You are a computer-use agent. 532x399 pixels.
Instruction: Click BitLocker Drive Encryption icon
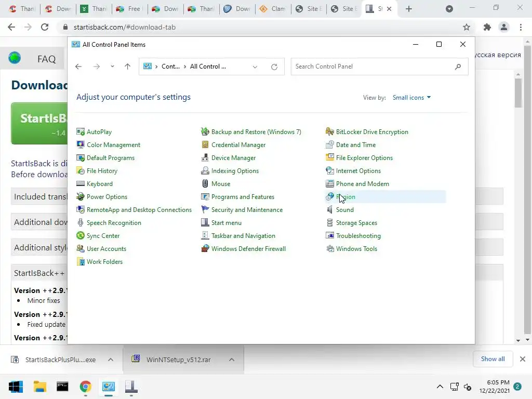tap(330, 131)
